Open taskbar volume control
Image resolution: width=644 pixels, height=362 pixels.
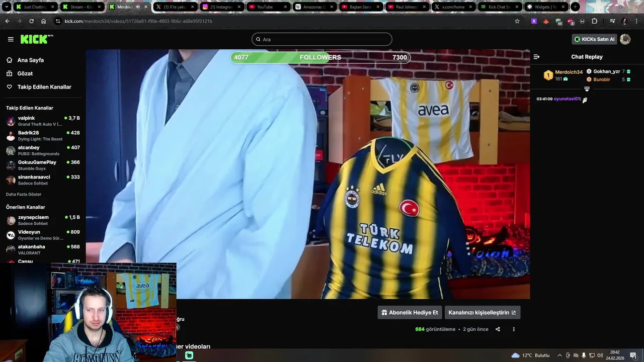pos(600,355)
